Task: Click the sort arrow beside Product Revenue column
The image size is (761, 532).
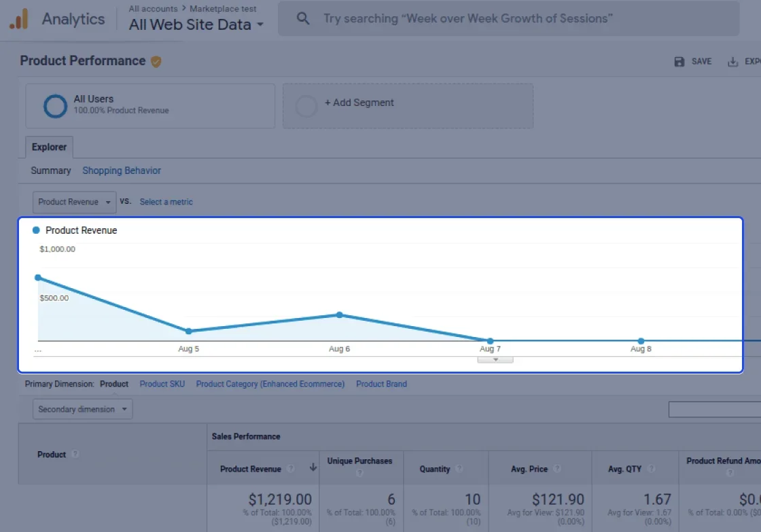Action: [x=313, y=467]
